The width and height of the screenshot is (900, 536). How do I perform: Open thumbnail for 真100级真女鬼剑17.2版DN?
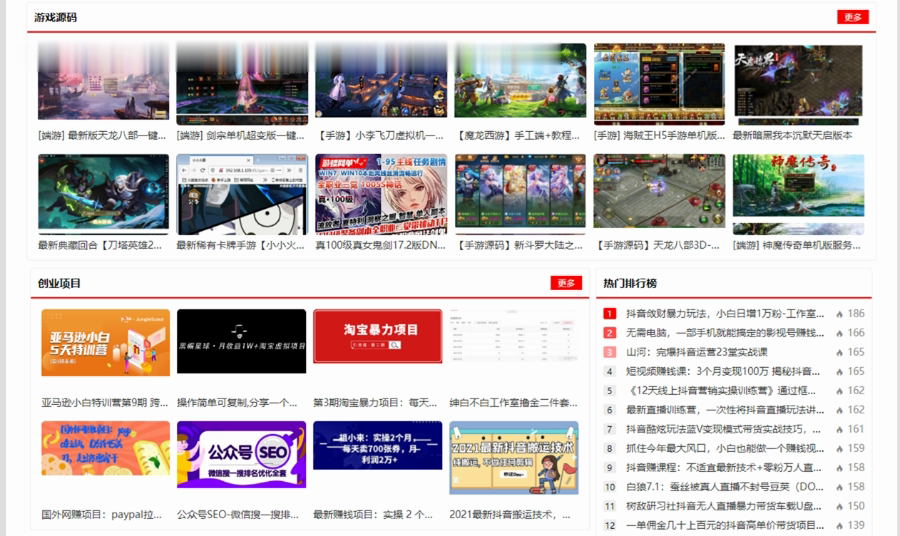tap(381, 194)
